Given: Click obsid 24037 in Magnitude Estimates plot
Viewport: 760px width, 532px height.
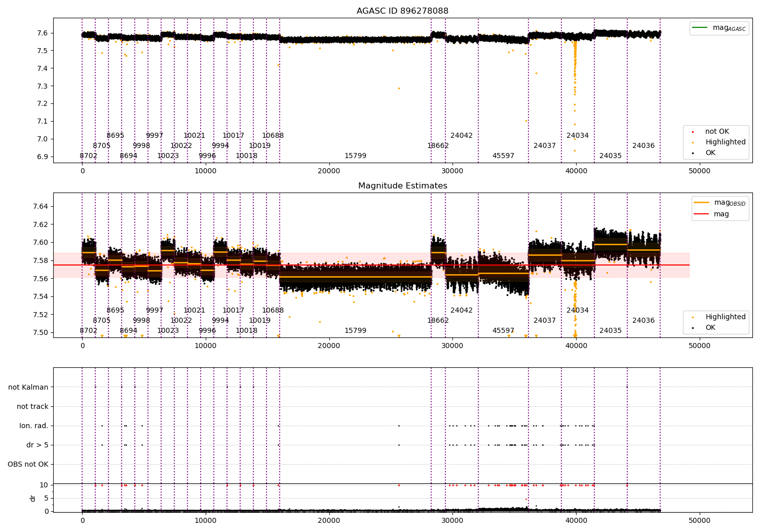Looking at the screenshot, I should point(545,321).
